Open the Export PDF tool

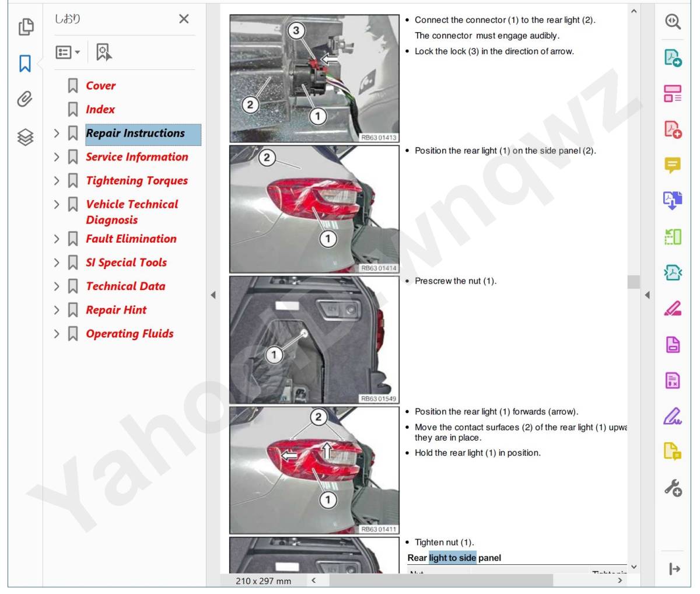(x=673, y=58)
